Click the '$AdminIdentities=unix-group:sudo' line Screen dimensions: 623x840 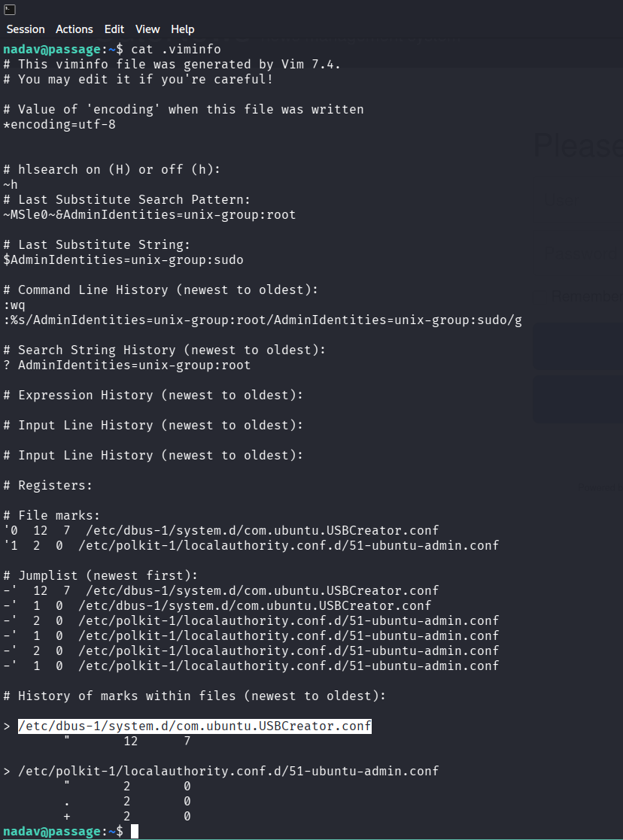(x=123, y=259)
